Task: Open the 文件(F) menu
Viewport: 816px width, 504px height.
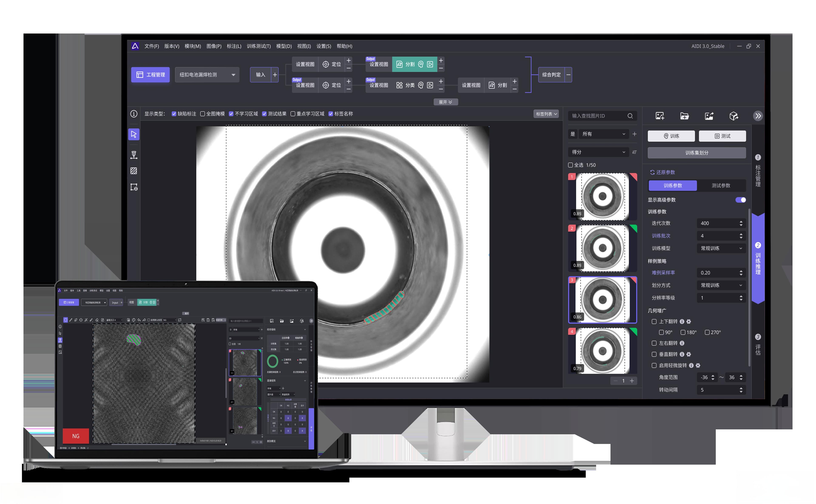Action: (x=152, y=46)
